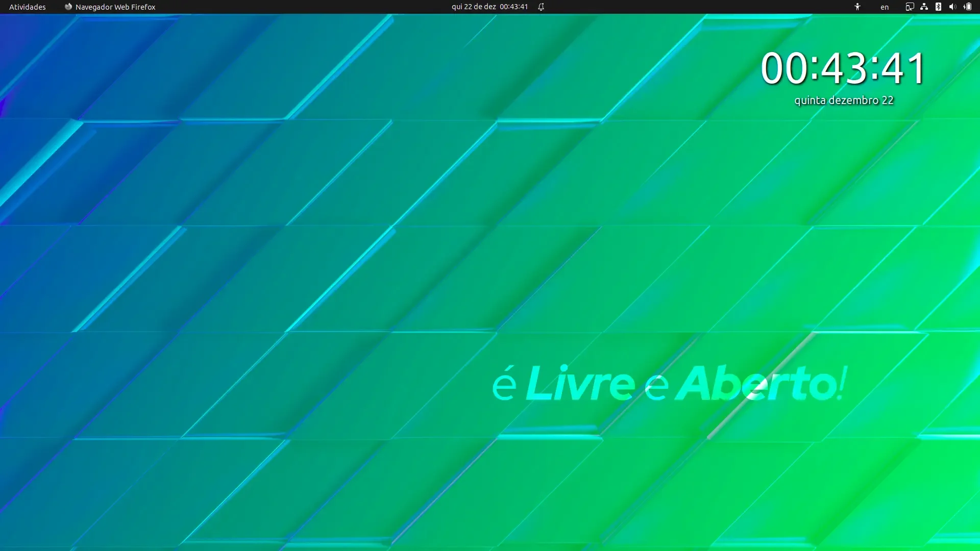980x551 pixels.
Task: Click the seconds digits of the desktop clock widget
Action: 903,68
